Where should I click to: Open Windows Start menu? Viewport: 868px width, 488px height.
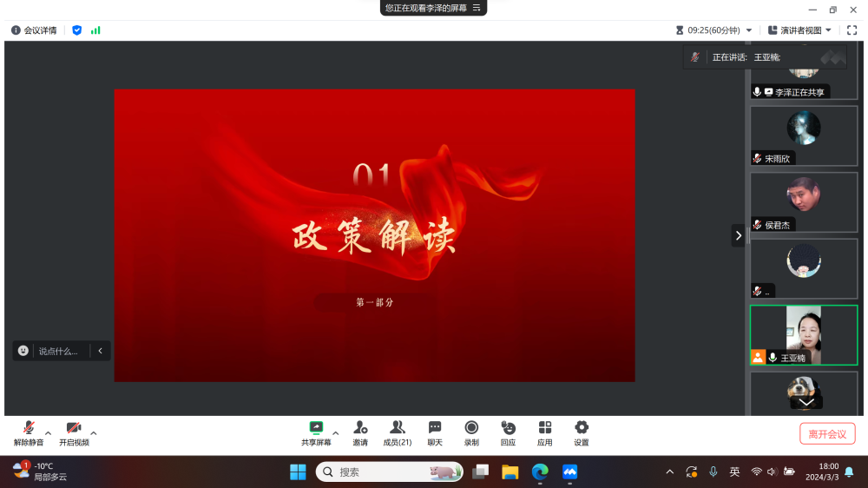point(298,472)
